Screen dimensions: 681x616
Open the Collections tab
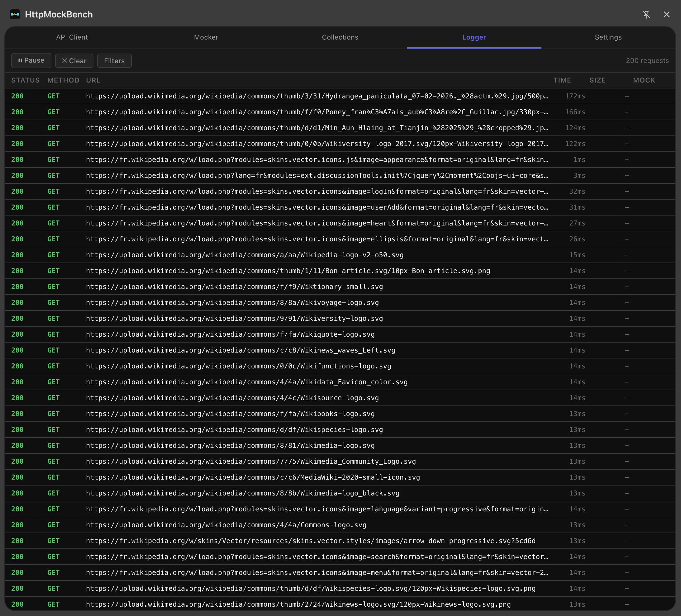(340, 37)
